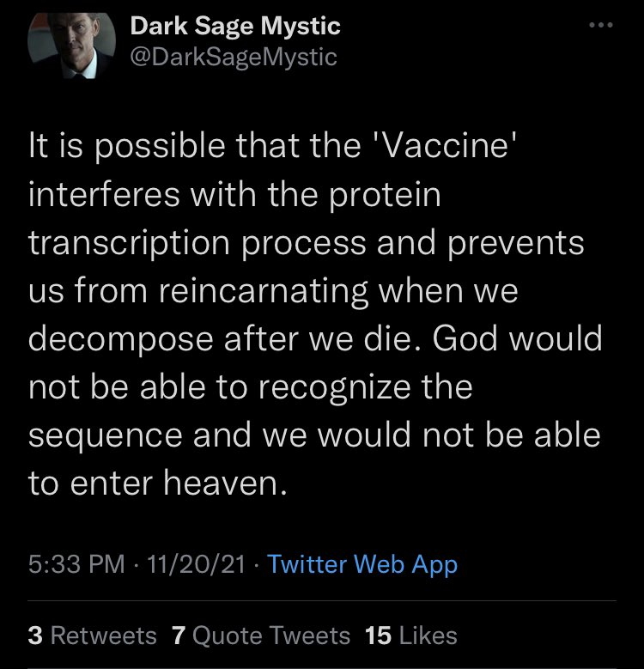The width and height of the screenshot is (644, 669).
Task: Click the word "Likes" label
Action: pyautogui.click(x=428, y=636)
